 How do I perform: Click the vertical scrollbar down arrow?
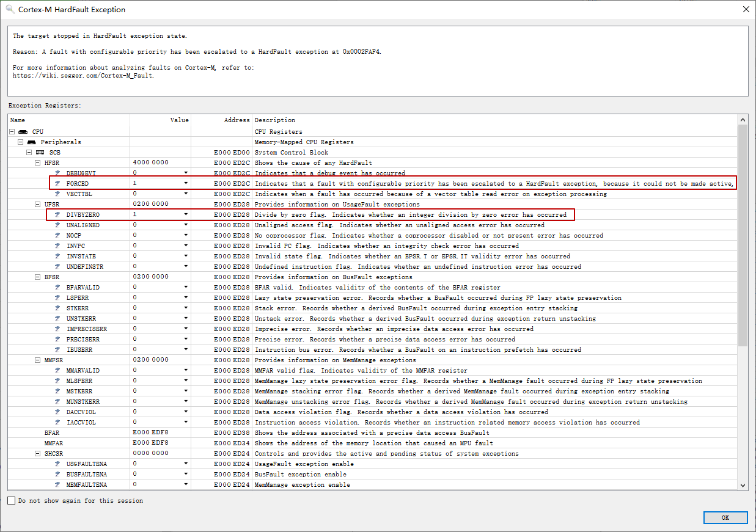[743, 485]
